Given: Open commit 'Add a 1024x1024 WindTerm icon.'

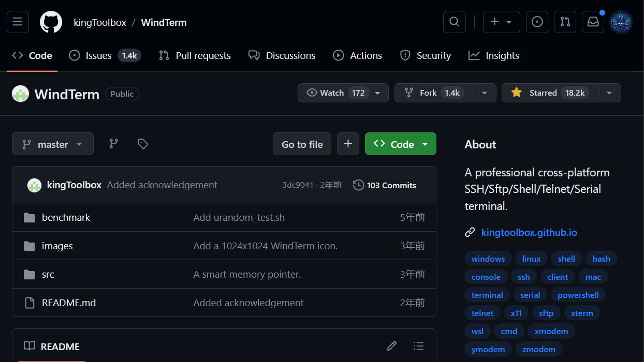Looking at the screenshot, I should pos(266,246).
